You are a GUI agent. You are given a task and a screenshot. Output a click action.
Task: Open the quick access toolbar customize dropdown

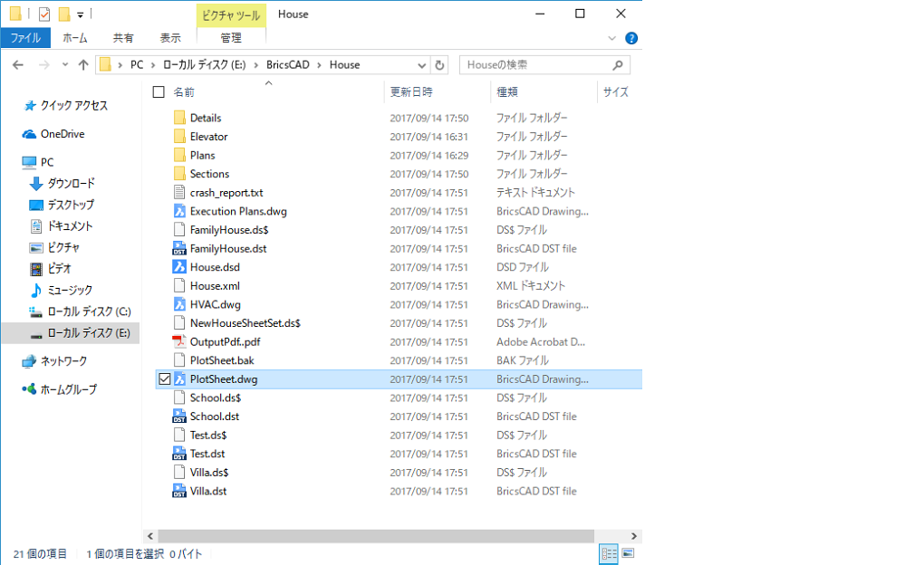tap(80, 14)
